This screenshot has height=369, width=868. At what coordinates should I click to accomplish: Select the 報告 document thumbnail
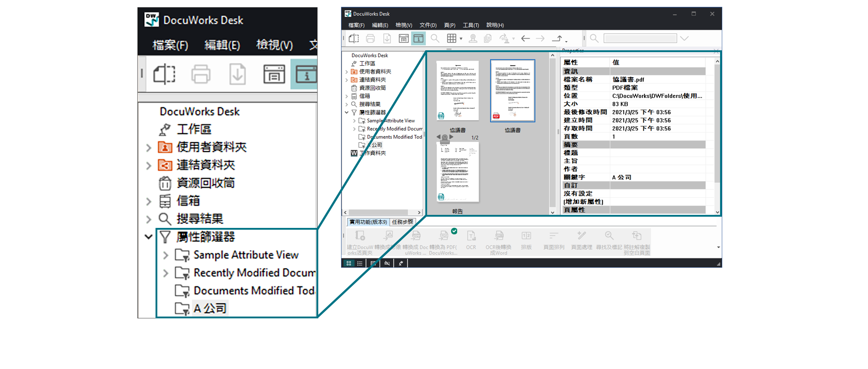458,172
